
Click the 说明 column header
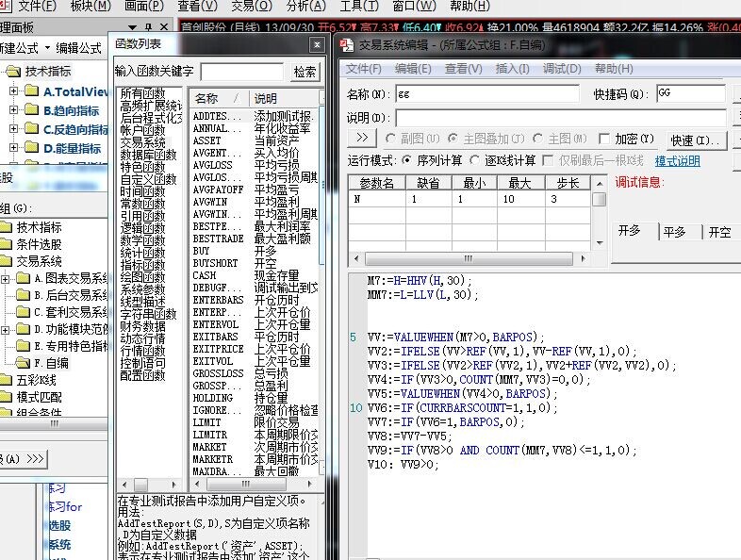266,98
